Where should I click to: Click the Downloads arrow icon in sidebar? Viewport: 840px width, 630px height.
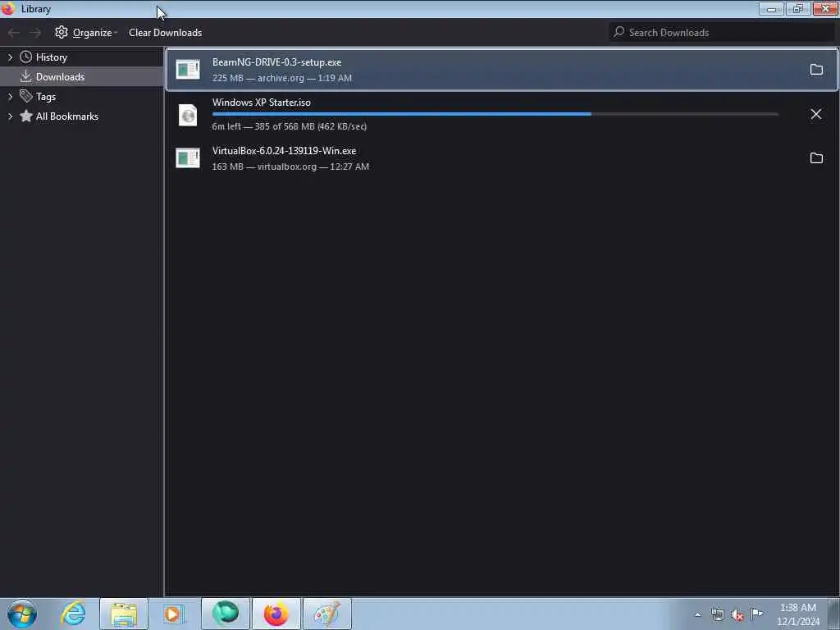click(25, 76)
